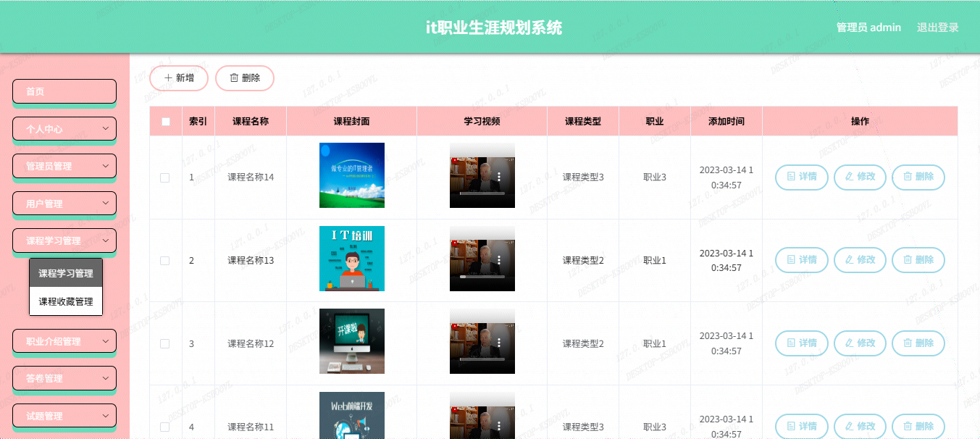Click the trash delete icon for 课程名称14
The width and height of the screenshot is (980, 439).
(x=908, y=177)
